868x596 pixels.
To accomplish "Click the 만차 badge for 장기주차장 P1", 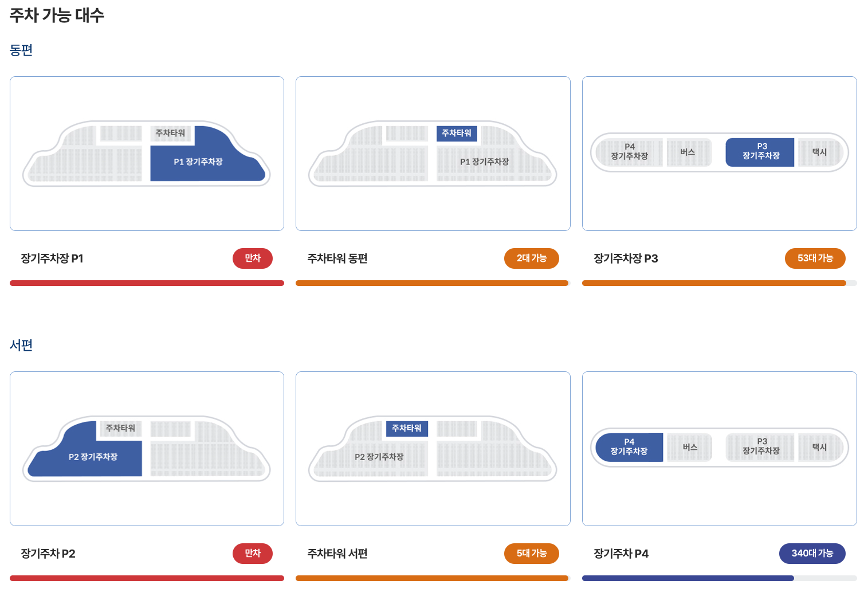I will point(252,258).
